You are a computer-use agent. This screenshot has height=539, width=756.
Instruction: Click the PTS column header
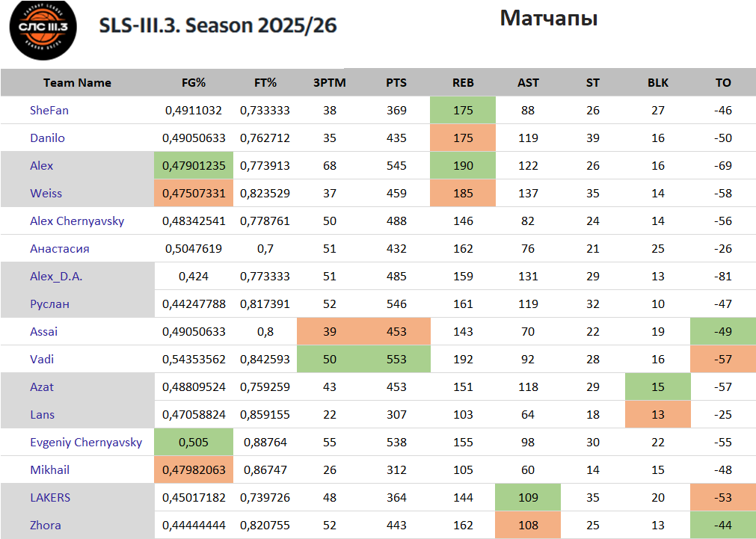(396, 83)
